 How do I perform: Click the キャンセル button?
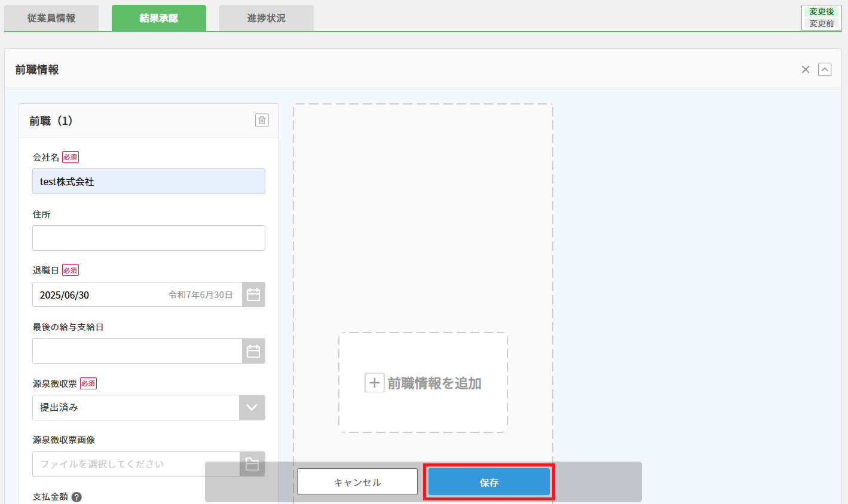357,482
